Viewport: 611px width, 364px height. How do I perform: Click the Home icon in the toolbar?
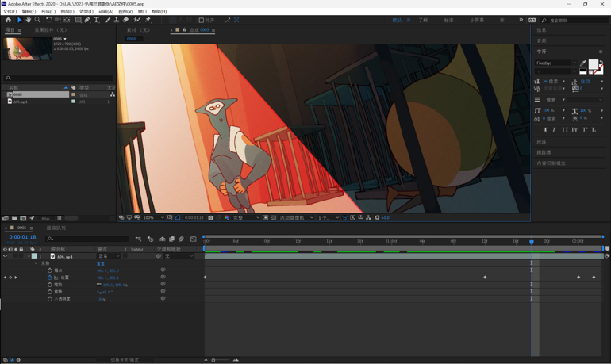(8, 20)
